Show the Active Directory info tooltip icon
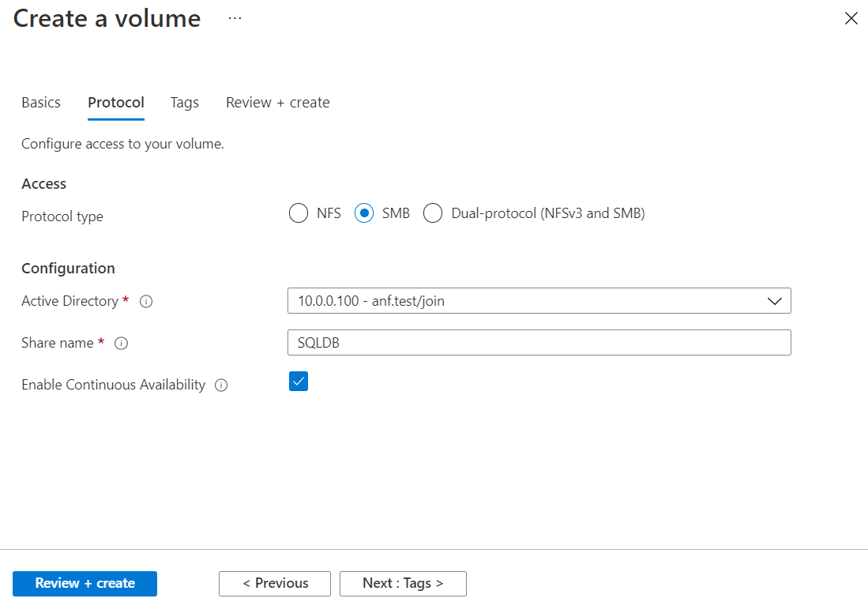The height and width of the screenshot is (602, 868). tap(145, 302)
